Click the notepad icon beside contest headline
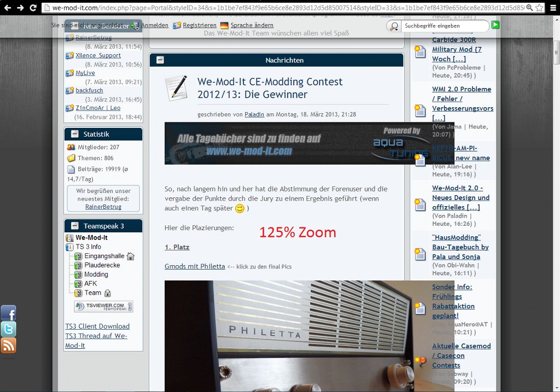 tap(176, 87)
